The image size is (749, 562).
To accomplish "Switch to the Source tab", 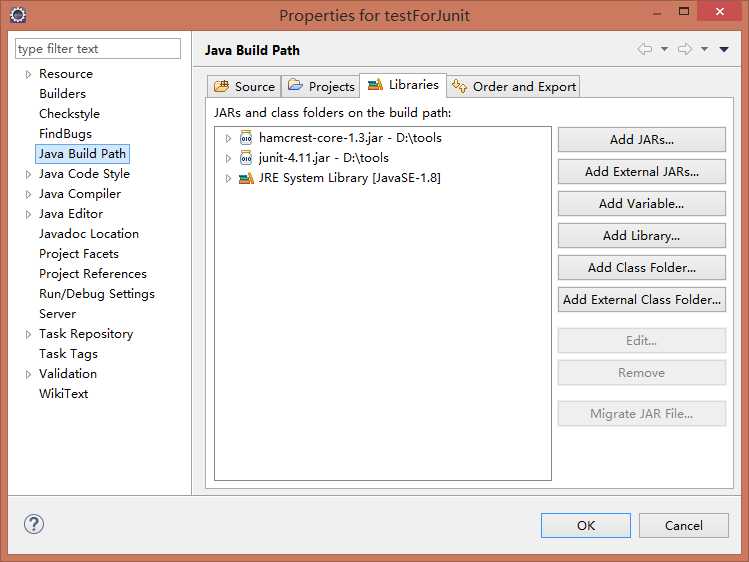I will pos(244,86).
